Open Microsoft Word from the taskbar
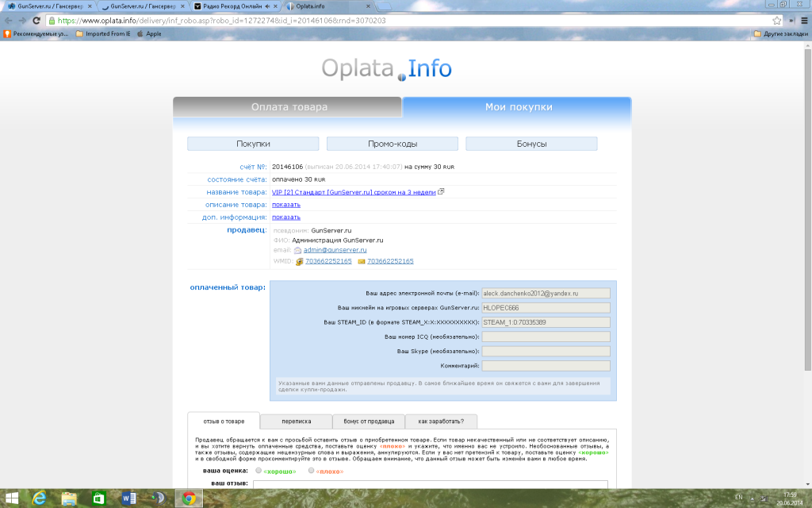The image size is (812, 508). (x=129, y=498)
